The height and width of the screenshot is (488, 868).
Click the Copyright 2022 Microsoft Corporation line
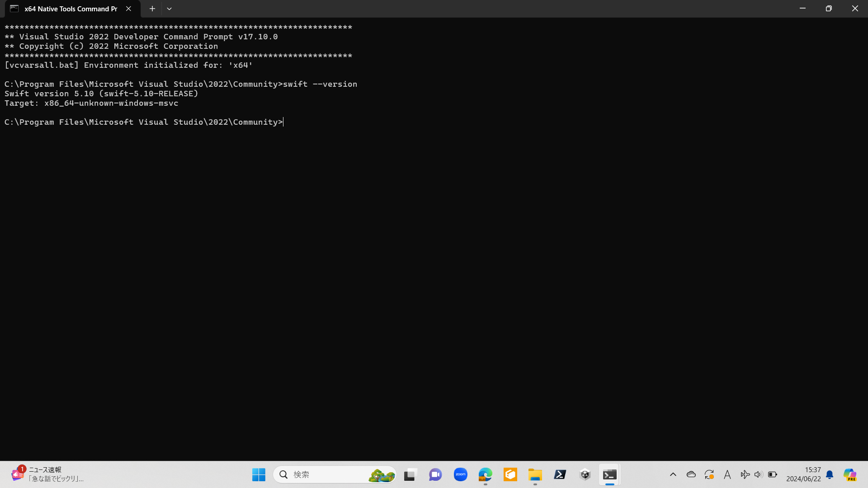pyautogui.click(x=111, y=46)
